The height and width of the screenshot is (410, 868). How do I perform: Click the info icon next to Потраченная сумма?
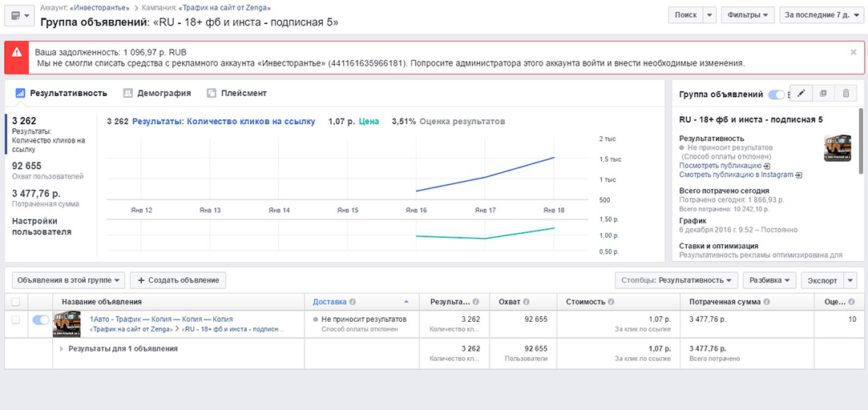765,302
